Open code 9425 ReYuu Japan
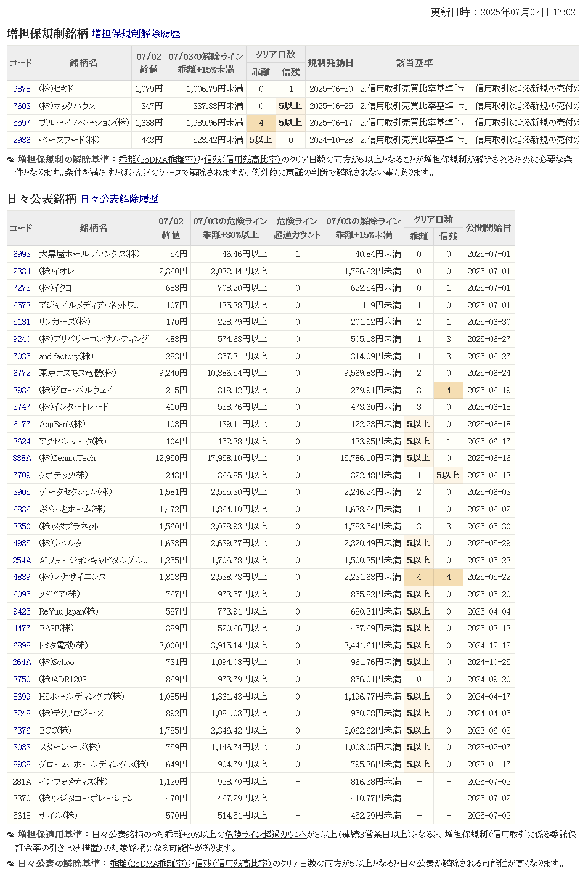This screenshot has width=588, height=879. tap(22, 611)
